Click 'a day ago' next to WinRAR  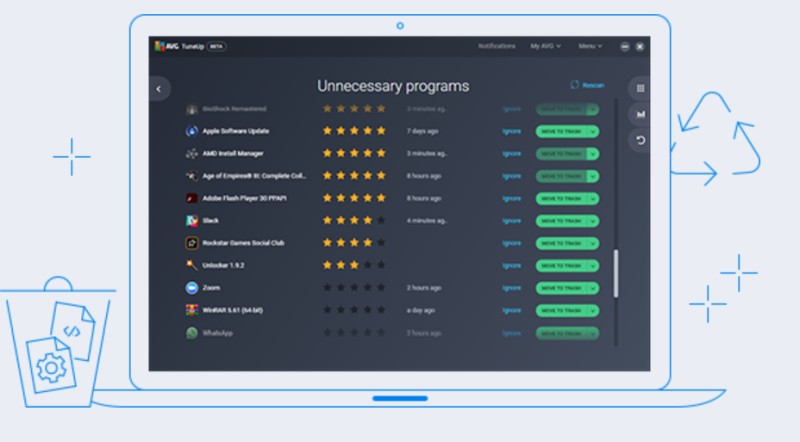tap(421, 311)
